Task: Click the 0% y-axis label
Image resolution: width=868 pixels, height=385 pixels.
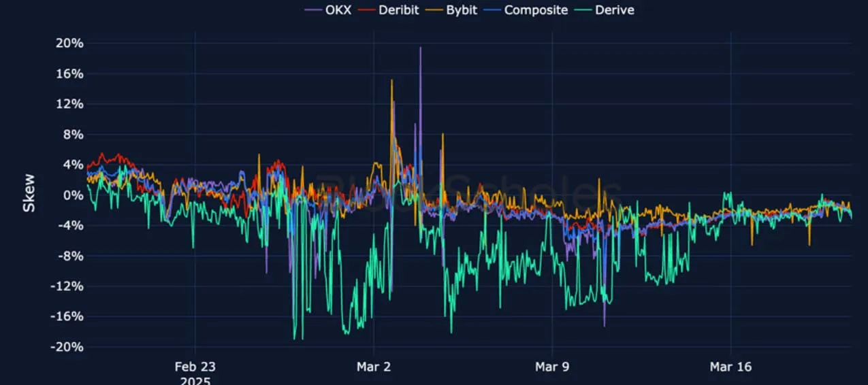Action: click(x=73, y=195)
